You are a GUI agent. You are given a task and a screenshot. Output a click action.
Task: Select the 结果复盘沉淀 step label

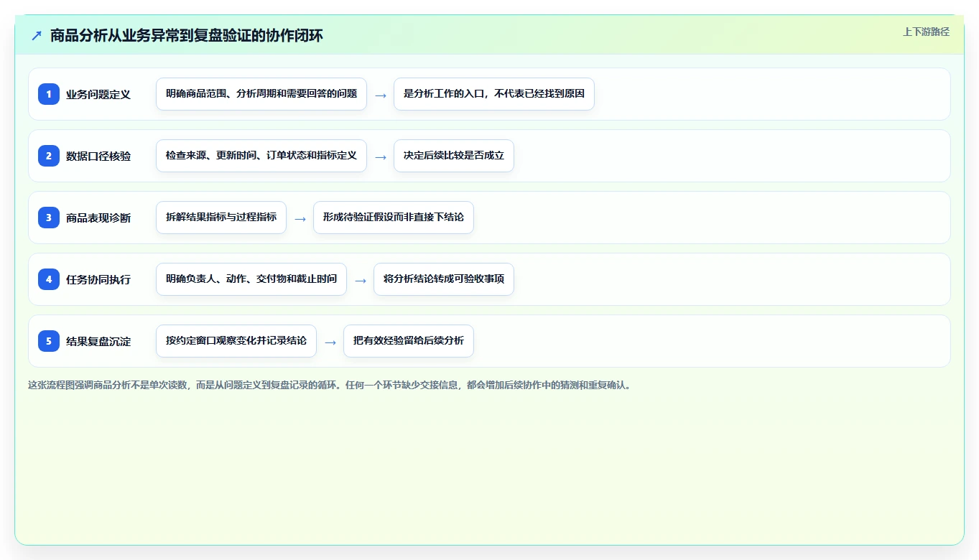pos(98,341)
